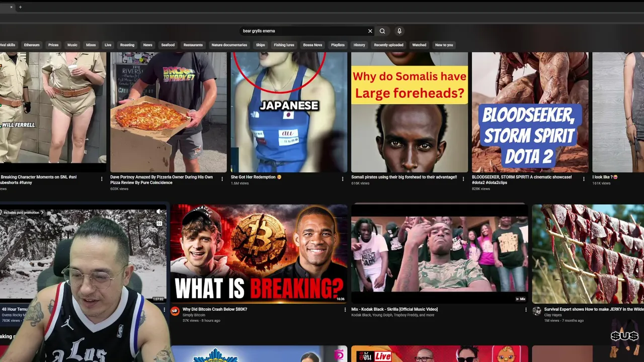The height and width of the screenshot is (362, 644).
Task: Open BLOODSEEKER, STORM SPIRIT cinematic showcase title
Action: click(522, 180)
